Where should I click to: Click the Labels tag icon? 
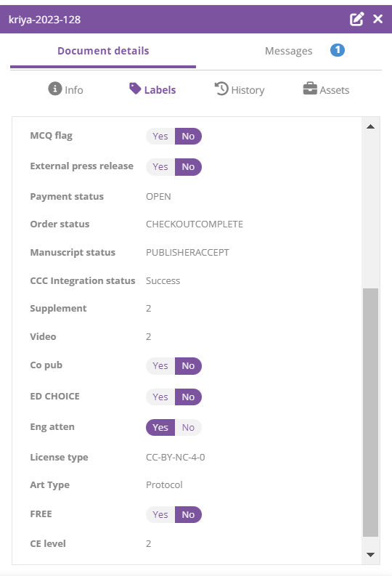tap(135, 89)
